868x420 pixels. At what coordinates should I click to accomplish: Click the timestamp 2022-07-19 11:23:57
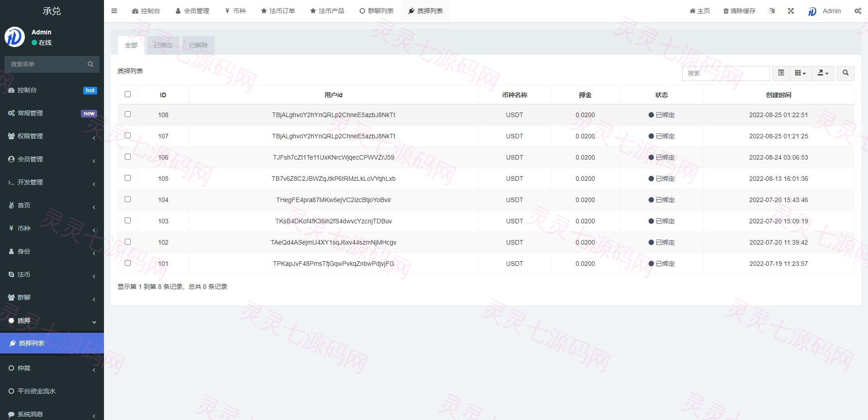coord(778,264)
